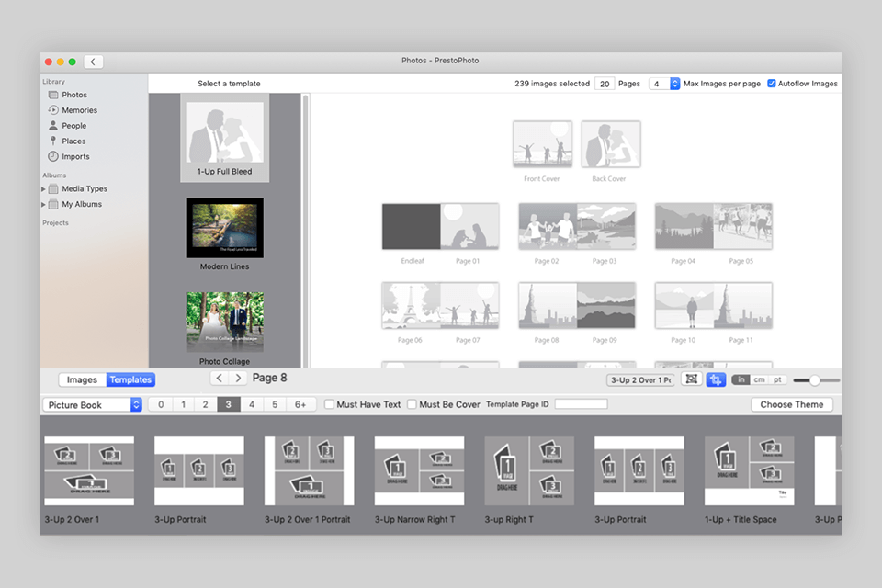Click the fit-to-frame icon button

click(692, 379)
